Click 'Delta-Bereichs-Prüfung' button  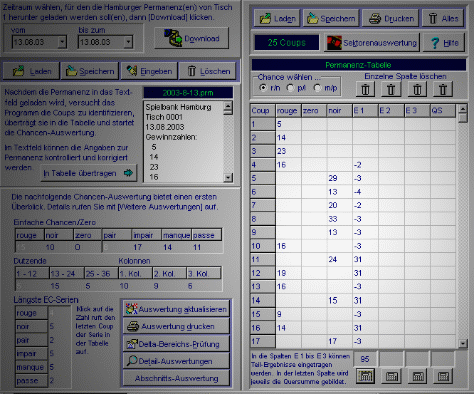pyautogui.click(x=176, y=344)
